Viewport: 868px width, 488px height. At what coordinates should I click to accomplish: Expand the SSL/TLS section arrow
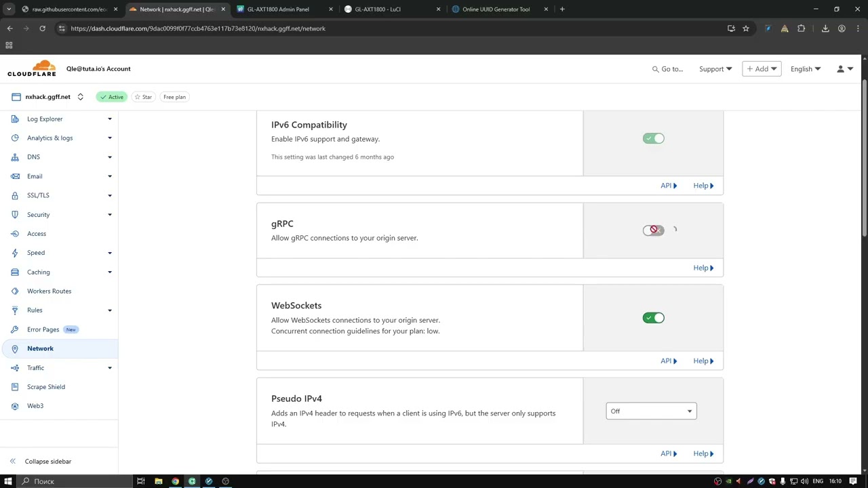pos(110,195)
